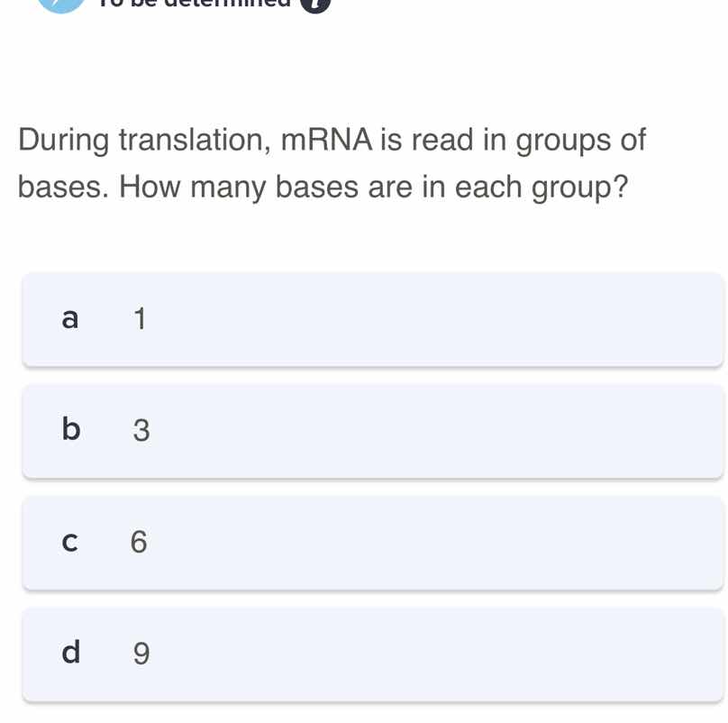
Task: Click the letter 'c' label
Action: (68, 542)
